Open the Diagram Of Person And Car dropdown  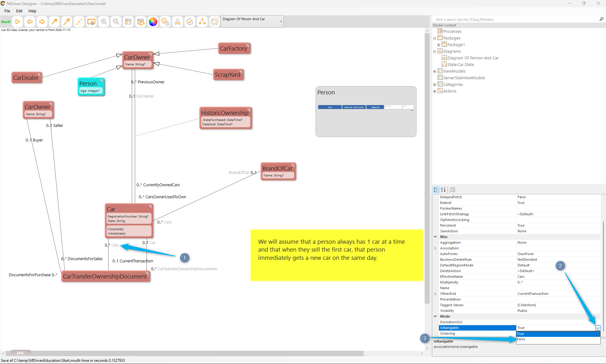pyautogui.click(x=281, y=21)
